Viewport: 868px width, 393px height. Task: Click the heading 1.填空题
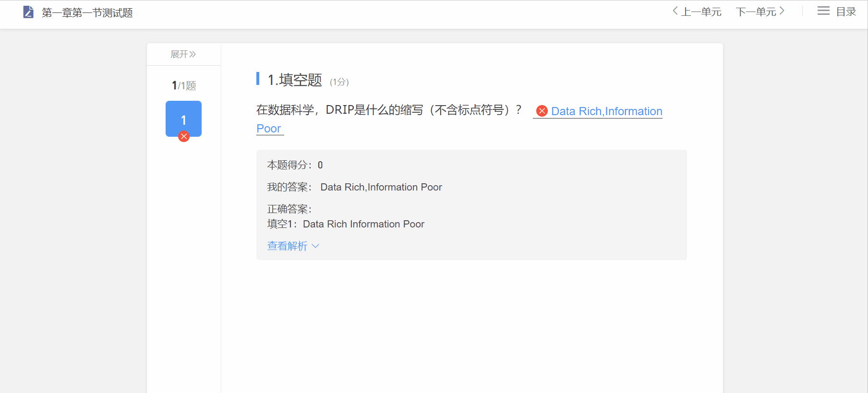coord(295,80)
